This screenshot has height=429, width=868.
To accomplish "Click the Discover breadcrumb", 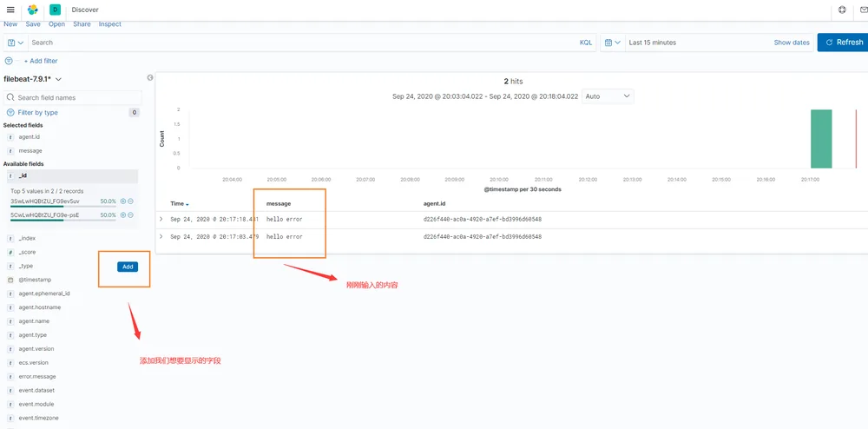I will click(x=85, y=10).
